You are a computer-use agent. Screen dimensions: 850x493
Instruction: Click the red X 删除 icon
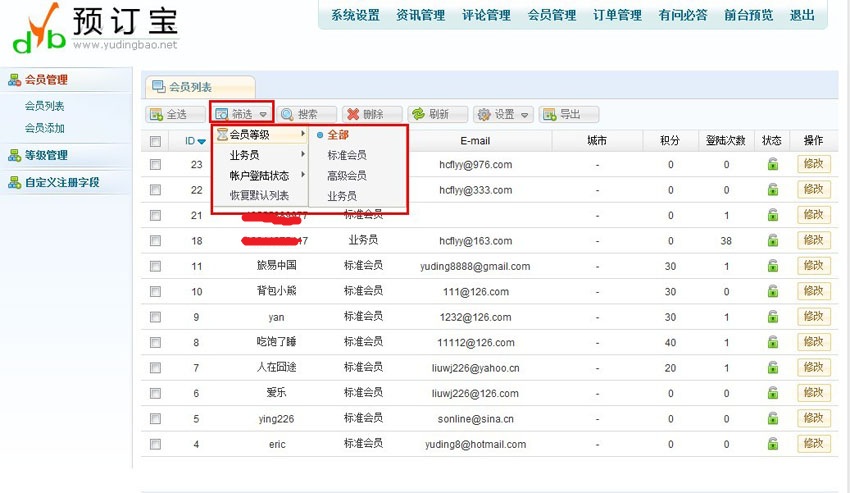click(x=353, y=114)
